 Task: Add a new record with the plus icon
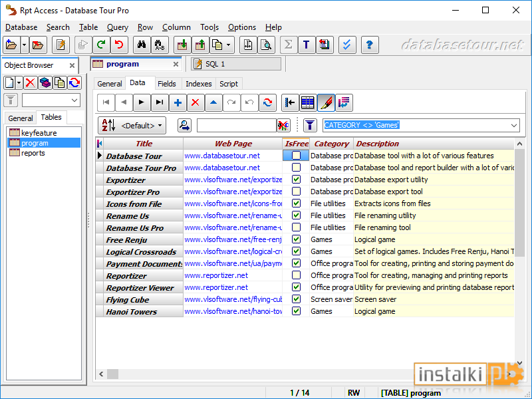pos(178,102)
